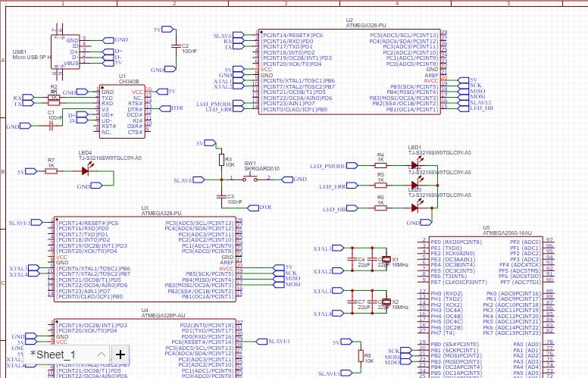Click the 'ATMEGA328P-AU' part label
This screenshot has width=588, height=378.
point(163,316)
